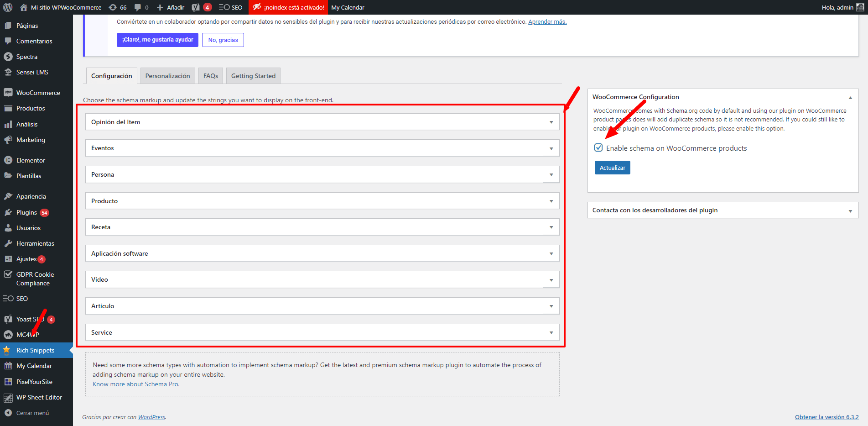Open the Apariencia brush icon
The image size is (868, 426).
pyautogui.click(x=8, y=196)
